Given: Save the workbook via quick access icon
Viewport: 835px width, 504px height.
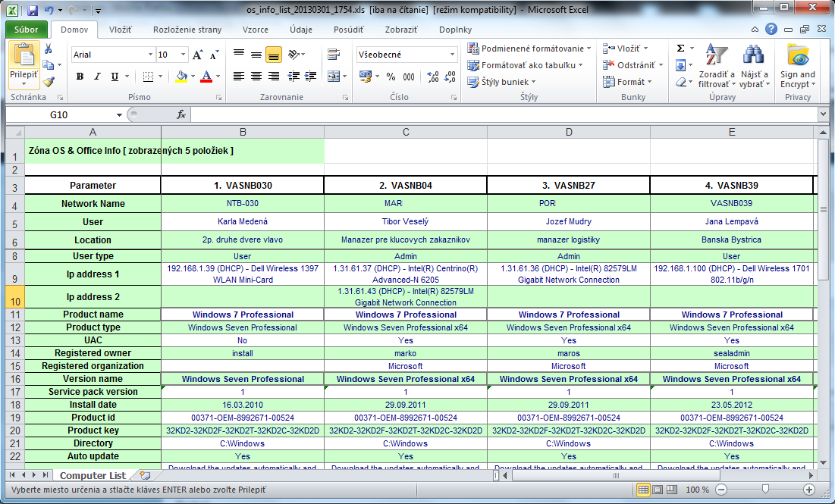Looking at the screenshot, I should [33, 10].
